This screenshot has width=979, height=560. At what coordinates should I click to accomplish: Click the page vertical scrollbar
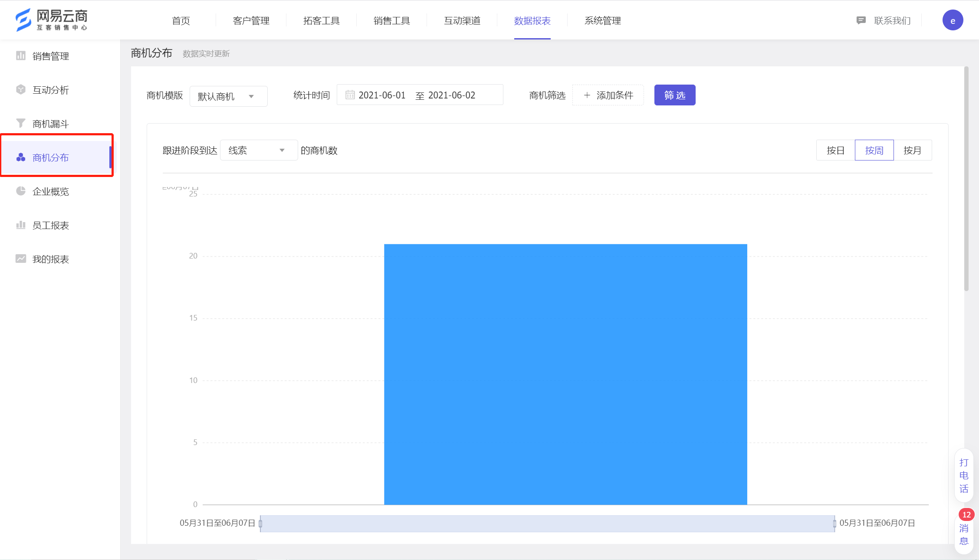966,179
